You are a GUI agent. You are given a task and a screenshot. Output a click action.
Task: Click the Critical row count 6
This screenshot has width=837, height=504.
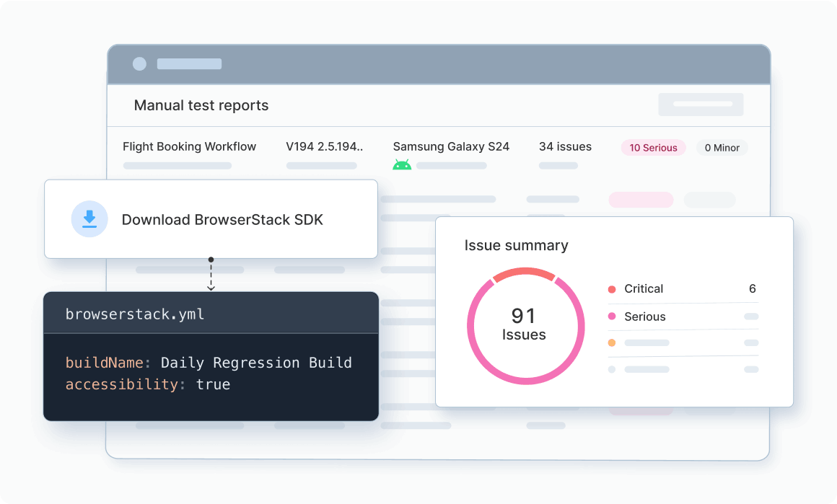click(752, 288)
